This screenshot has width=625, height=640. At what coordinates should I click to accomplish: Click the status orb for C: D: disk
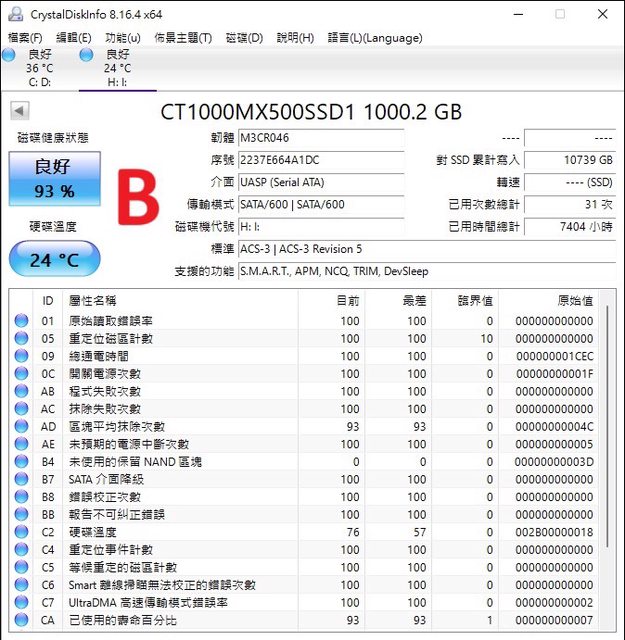coord(9,55)
